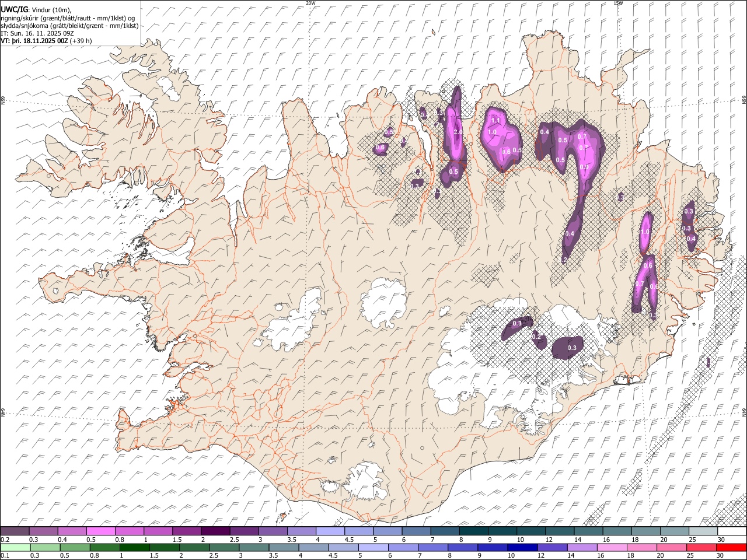Image resolution: width=747 pixels, height=560 pixels.
Task: Click the upper legend swatch between 3 and 3.5
Action: coord(273,531)
